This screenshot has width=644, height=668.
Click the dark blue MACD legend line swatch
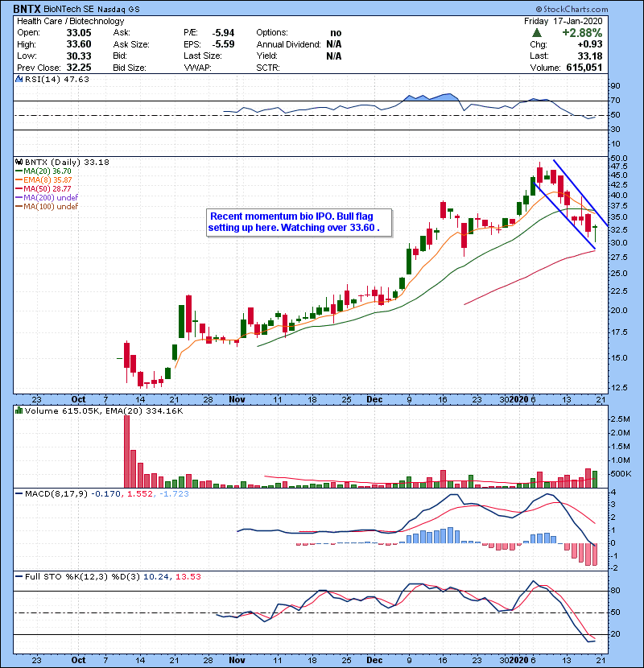coord(19,494)
